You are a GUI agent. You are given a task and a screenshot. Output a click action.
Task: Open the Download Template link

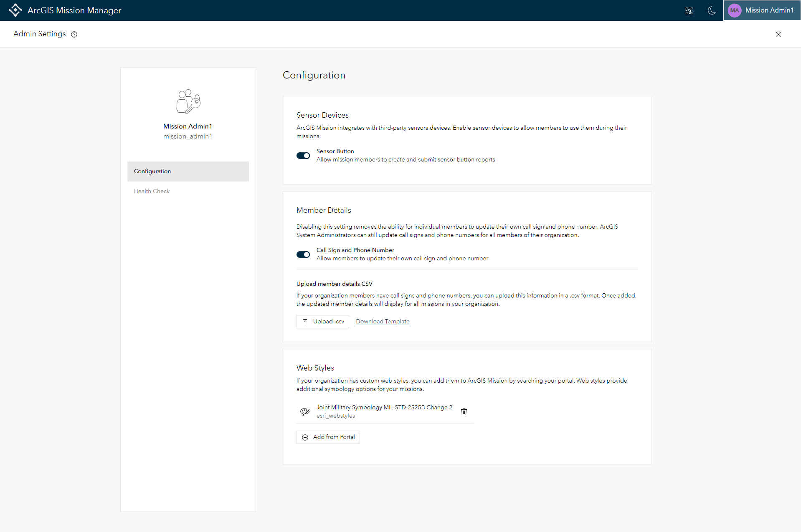382,321
